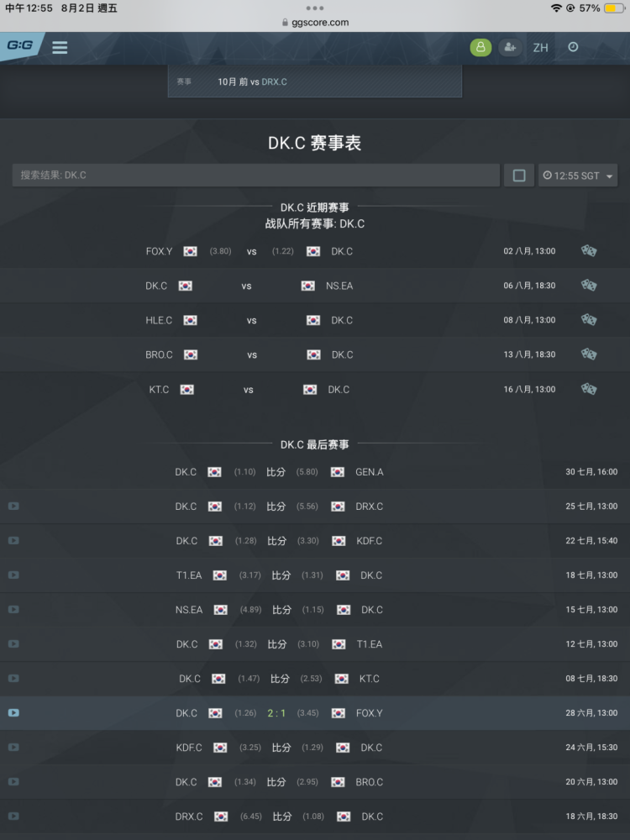Image resolution: width=630 pixels, height=840 pixels.
Task: Play video for DK.C vs DRX.C match
Action: tap(14, 507)
